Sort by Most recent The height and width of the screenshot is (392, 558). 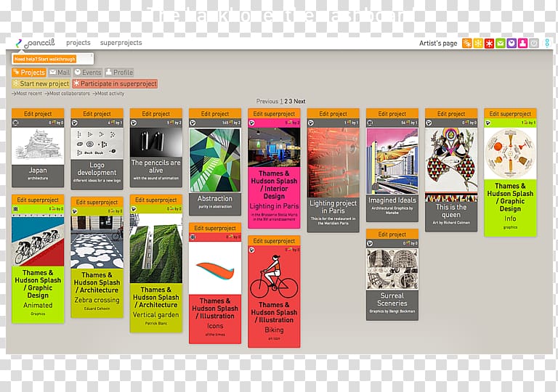(27, 94)
